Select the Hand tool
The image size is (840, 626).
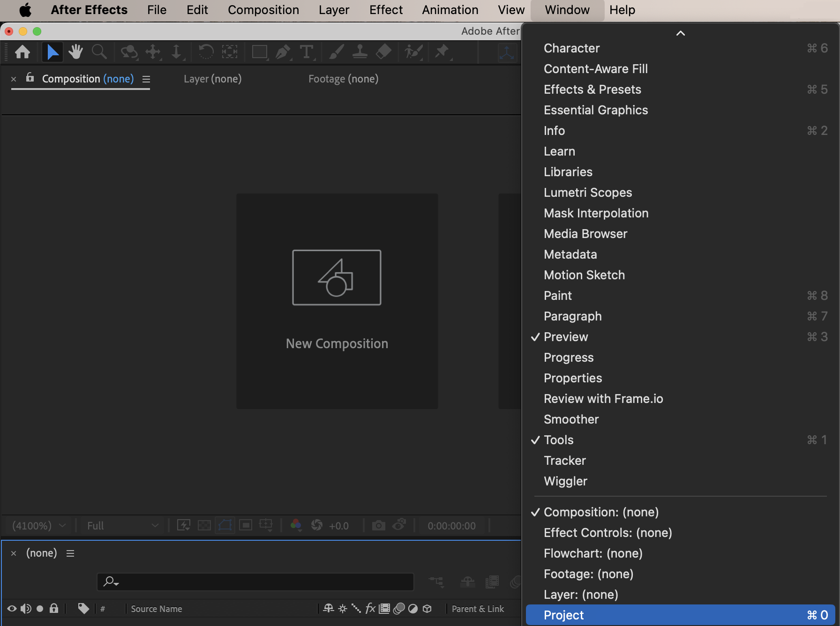[x=75, y=52]
